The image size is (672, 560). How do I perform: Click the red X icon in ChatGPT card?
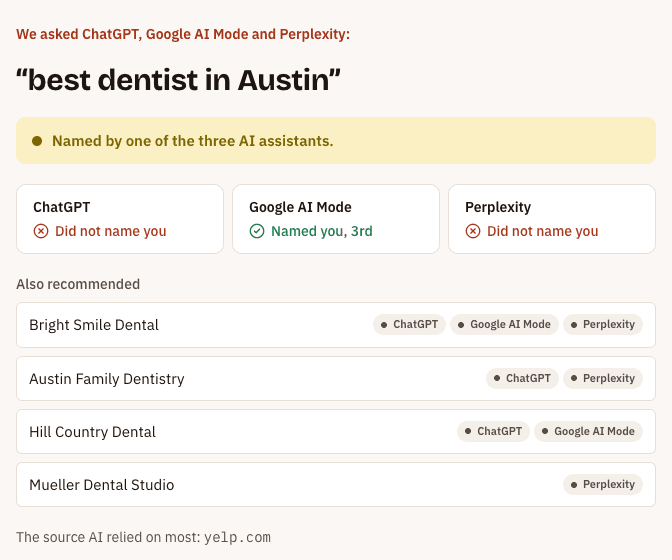41,231
